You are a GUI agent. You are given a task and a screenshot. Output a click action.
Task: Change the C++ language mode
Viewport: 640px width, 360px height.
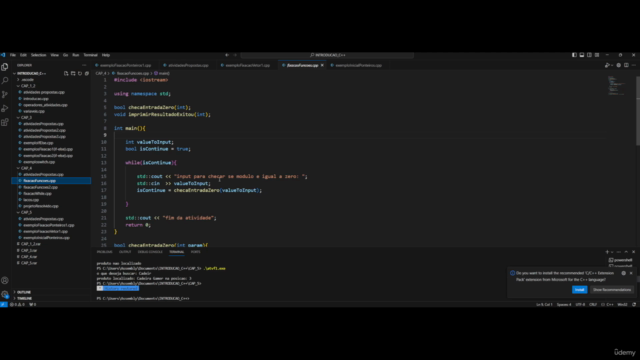tap(609, 304)
